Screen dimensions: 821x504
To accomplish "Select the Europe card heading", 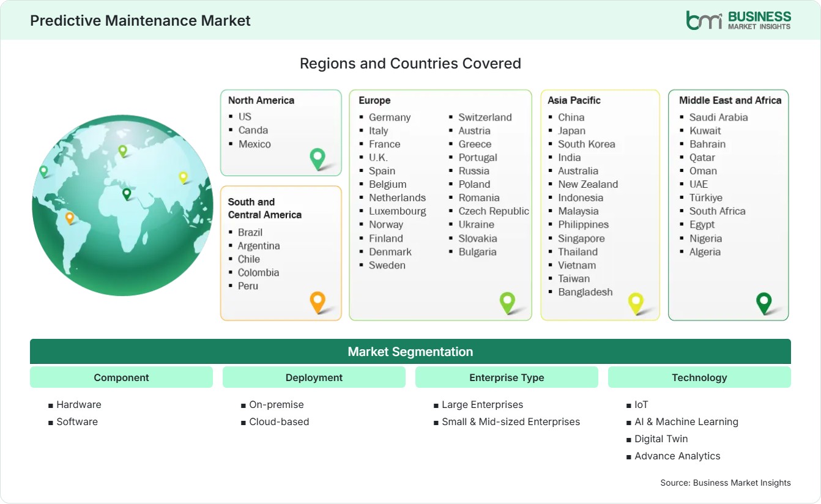I will click(x=374, y=100).
